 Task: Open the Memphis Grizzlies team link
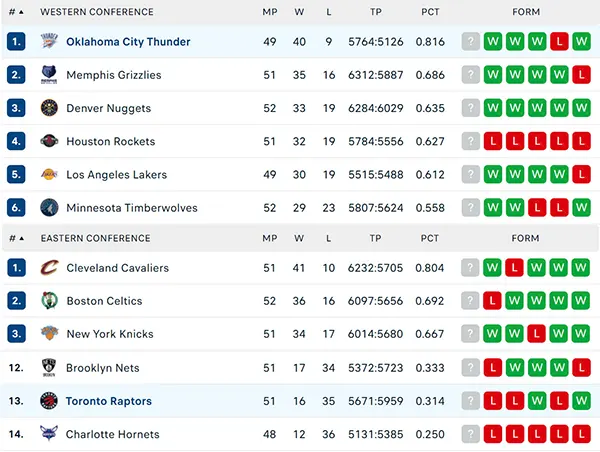tap(114, 75)
